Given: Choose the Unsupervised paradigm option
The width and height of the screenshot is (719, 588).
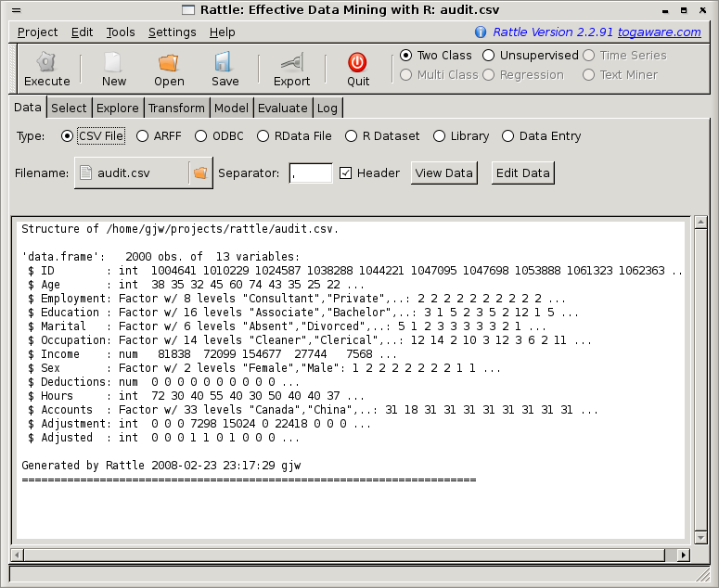Looking at the screenshot, I should tap(489, 56).
